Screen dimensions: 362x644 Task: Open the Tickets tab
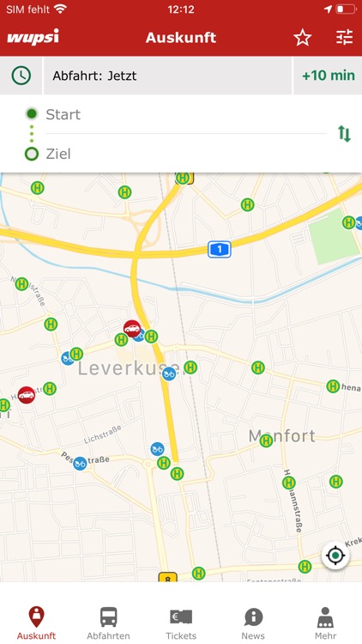181,623
